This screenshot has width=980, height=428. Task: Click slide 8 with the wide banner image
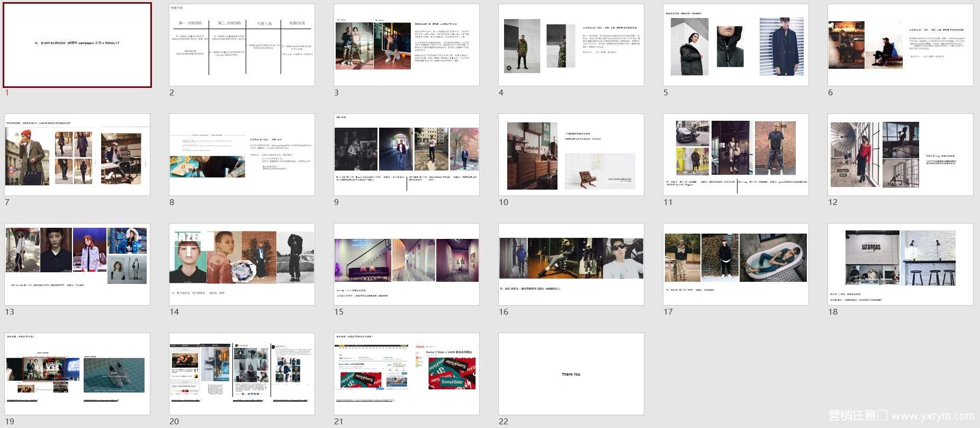[x=242, y=155]
